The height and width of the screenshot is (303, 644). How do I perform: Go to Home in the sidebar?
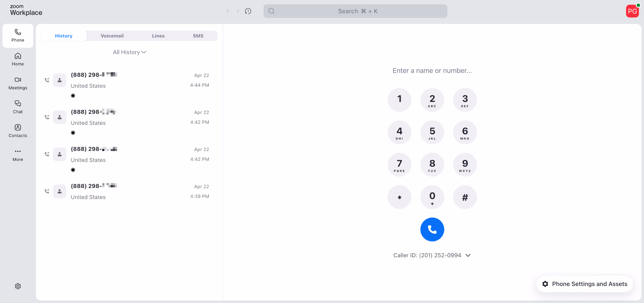pos(18,59)
